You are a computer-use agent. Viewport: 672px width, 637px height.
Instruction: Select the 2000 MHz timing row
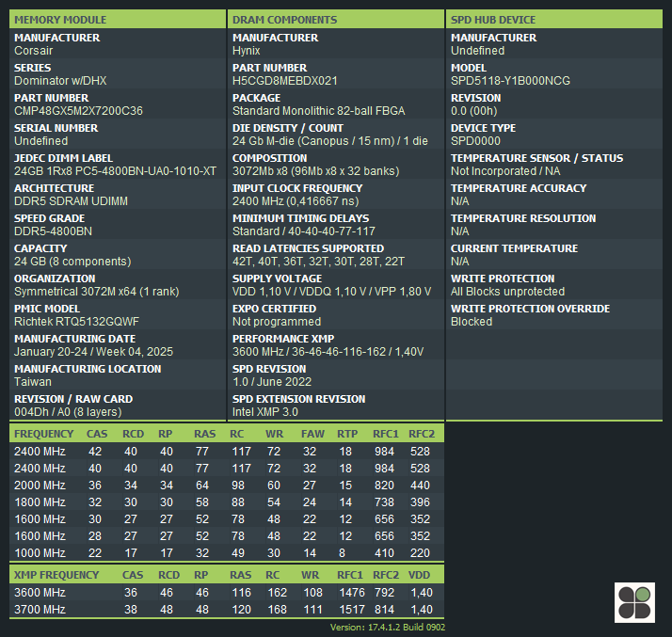227,486
